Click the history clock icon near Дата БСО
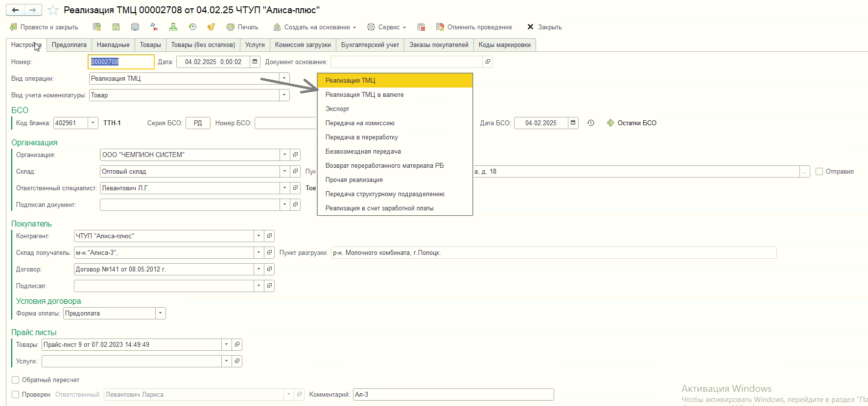 pyautogui.click(x=591, y=123)
